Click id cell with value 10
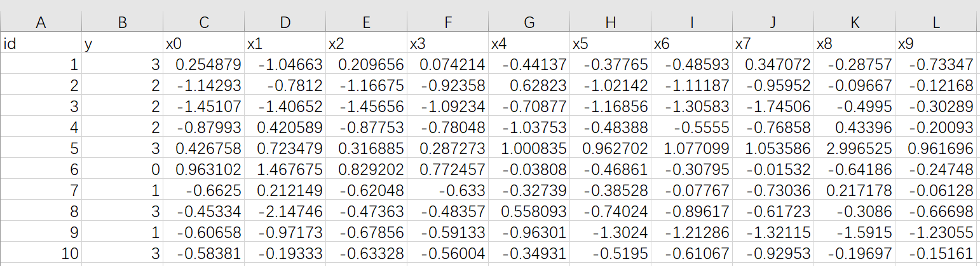Viewport: 980px width, 266px height. click(41, 254)
